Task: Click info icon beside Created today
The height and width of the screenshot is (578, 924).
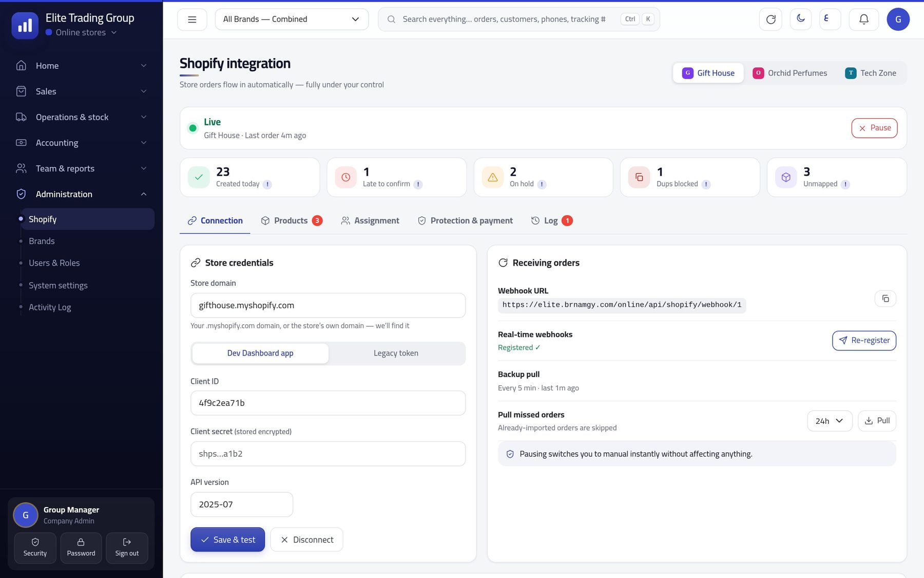Action: [x=267, y=184]
